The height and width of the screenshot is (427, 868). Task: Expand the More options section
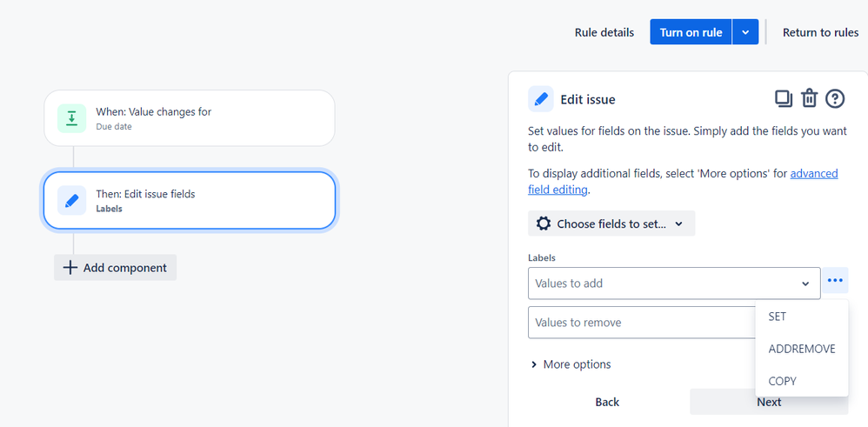tap(571, 364)
